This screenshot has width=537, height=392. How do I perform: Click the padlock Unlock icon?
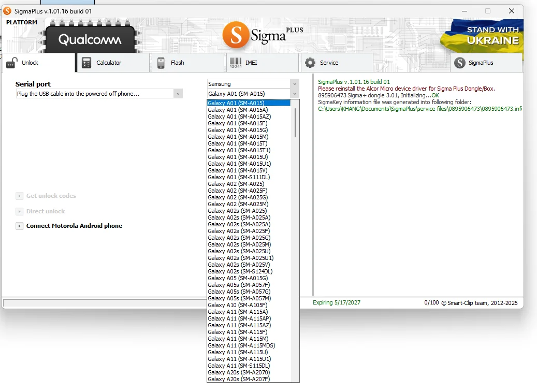point(12,63)
